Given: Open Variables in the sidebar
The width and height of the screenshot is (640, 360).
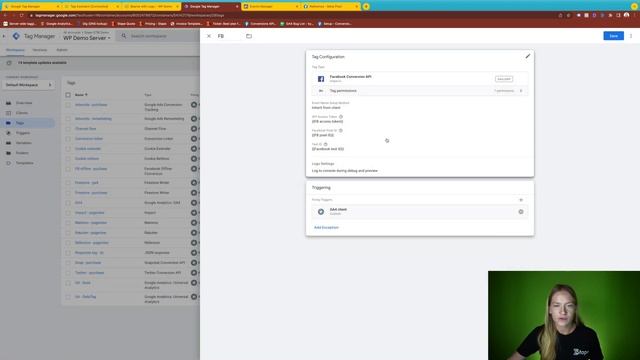Looking at the screenshot, I should point(23,143).
